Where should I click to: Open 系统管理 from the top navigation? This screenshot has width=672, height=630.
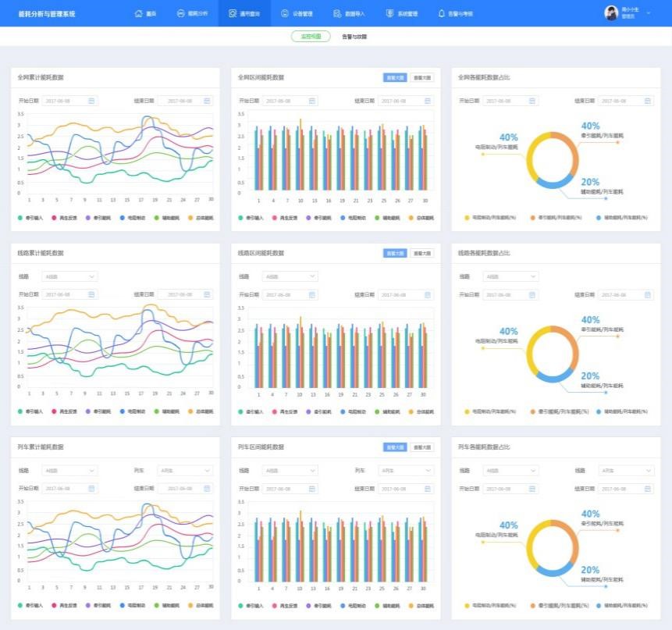tap(401, 13)
